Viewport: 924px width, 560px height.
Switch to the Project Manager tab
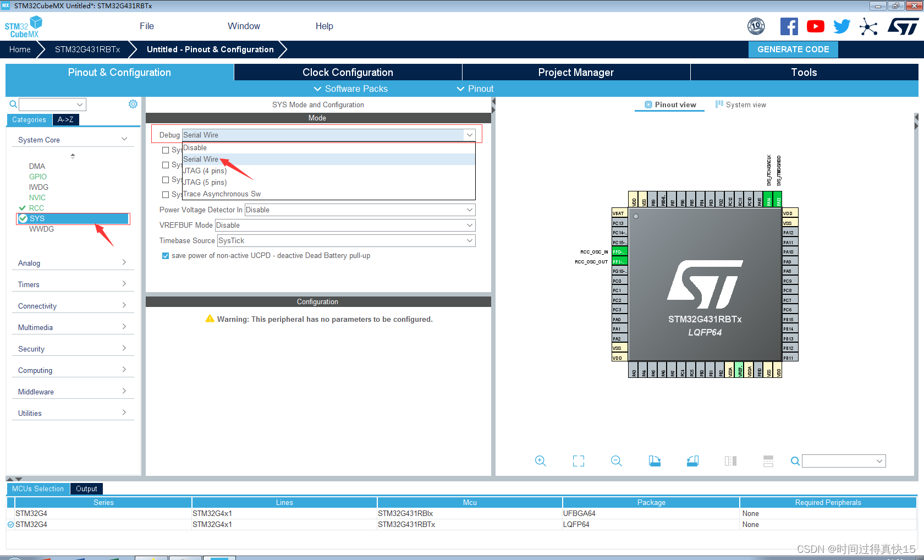(x=576, y=72)
